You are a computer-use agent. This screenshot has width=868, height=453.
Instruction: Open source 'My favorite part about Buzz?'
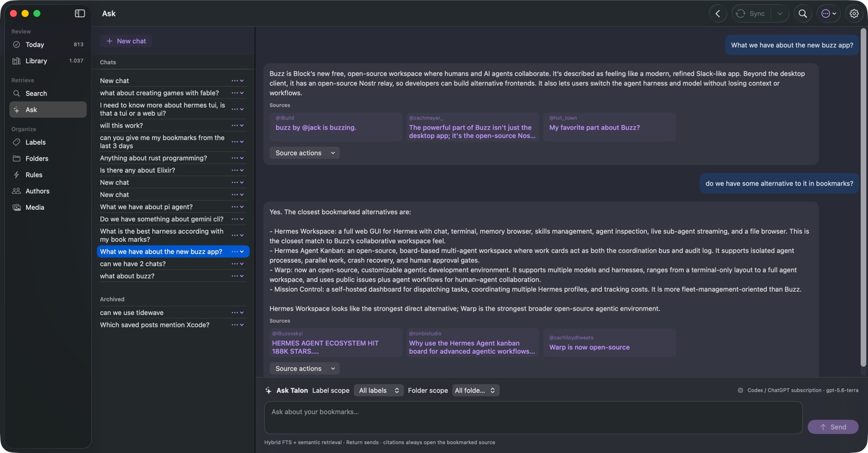[609, 127]
